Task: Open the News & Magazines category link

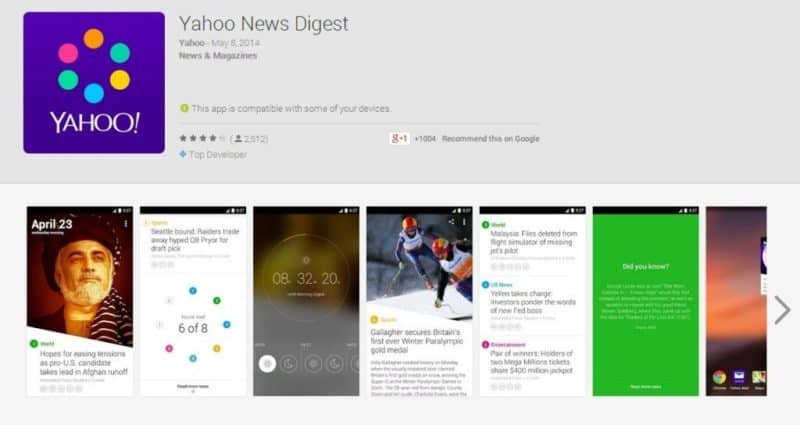Action: pos(218,56)
